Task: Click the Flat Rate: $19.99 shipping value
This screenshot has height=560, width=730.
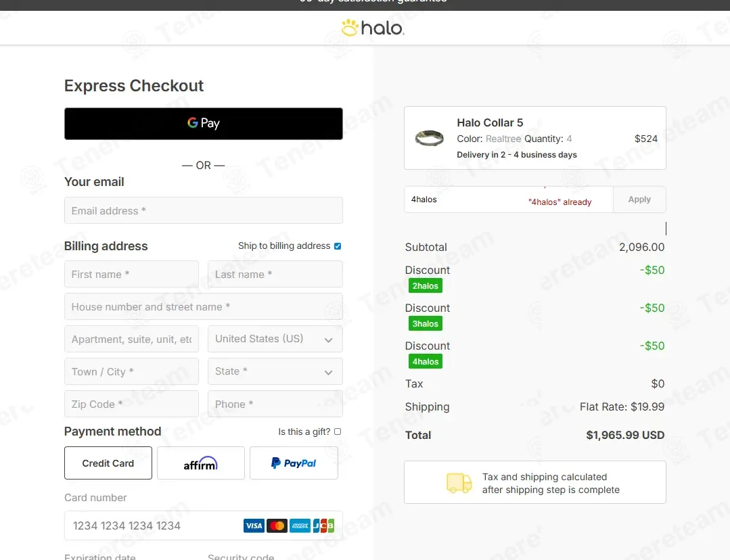Action: 622,407
